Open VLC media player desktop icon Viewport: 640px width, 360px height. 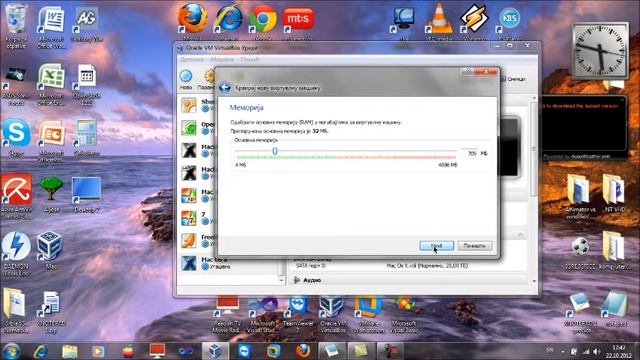pos(439,22)
